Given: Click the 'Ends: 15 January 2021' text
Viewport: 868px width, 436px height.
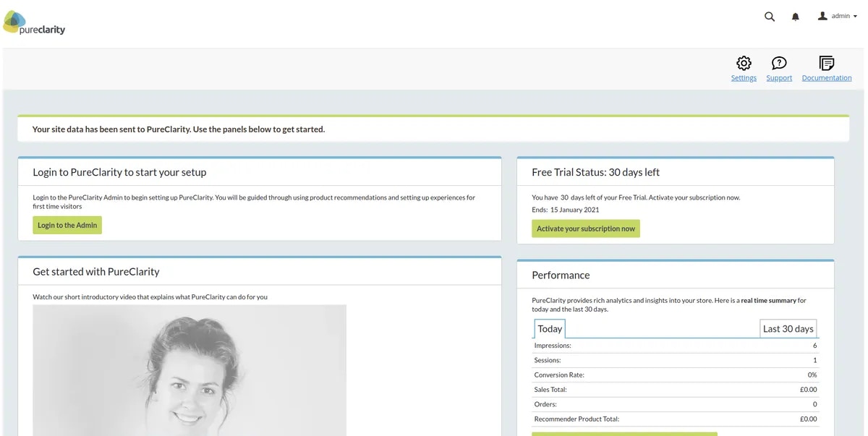Looking at the screenshot, I should click(x=566, y=210).
